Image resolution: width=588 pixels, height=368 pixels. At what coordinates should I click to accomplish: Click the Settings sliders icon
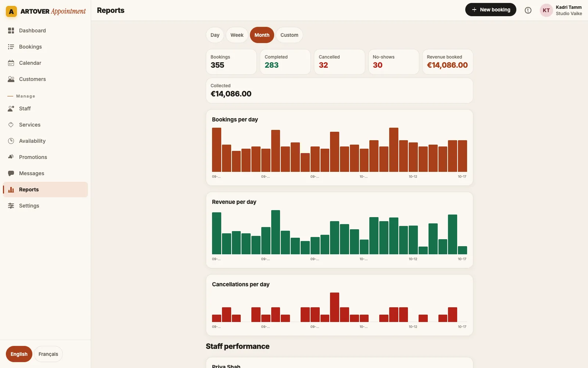click(11, 206)
